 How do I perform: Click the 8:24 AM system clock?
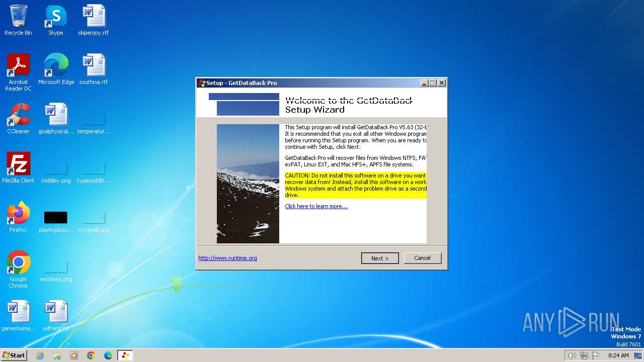[618, 355]
